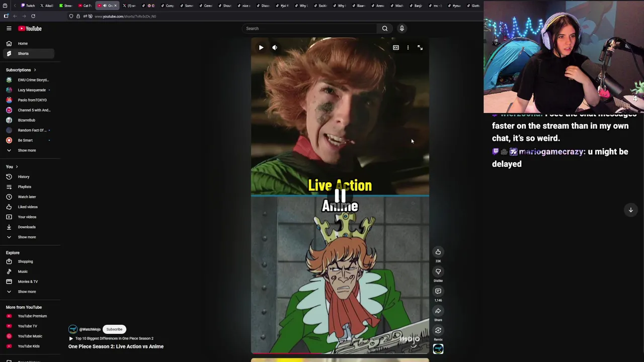Enter fullscreen on the Short player
Screen dimensions: 644x362
pyautogui.click(x=420, y=48)
